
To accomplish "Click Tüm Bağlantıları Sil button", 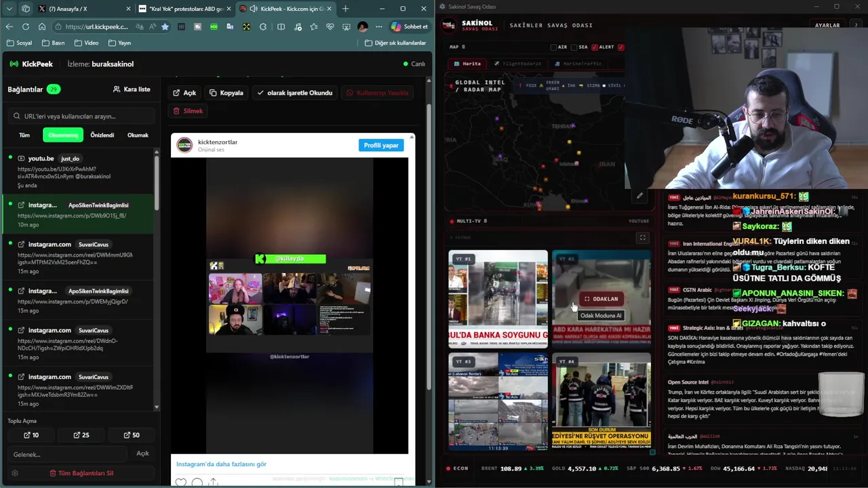I will pos(81,473).
